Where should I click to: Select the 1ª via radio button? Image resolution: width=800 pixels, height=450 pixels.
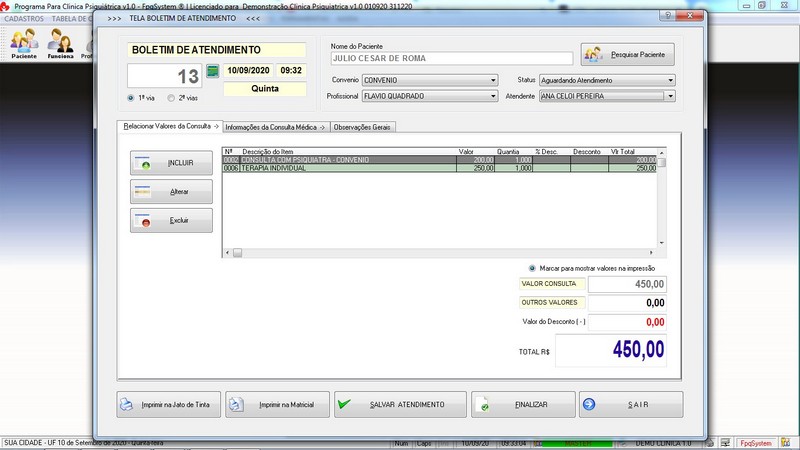click(x=131, y=98)
